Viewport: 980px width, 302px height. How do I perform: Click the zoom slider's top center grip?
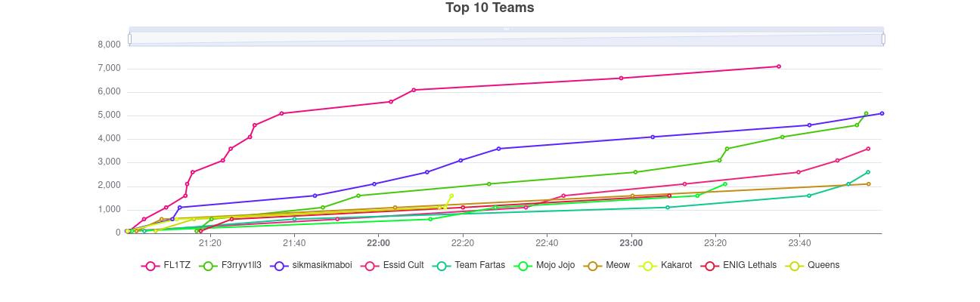pos(506,29)
